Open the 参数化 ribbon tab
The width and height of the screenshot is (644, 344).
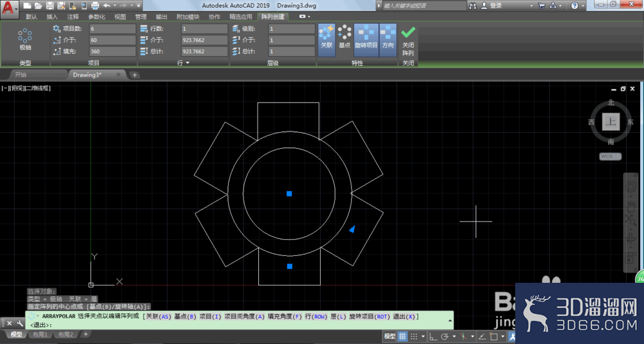97,17
